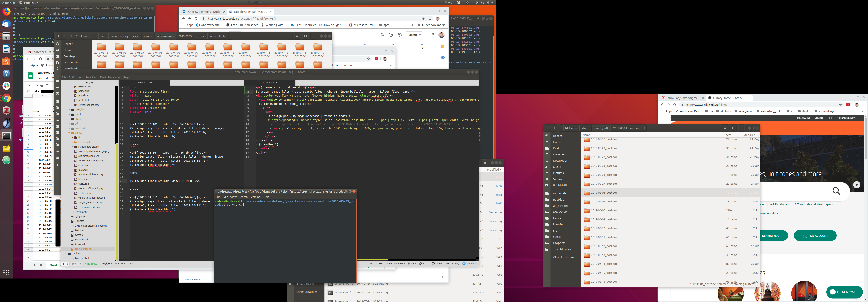Toggle bookmark star in Deakin library tab
This screenshot has height=302, width=868.
[840, 105]
